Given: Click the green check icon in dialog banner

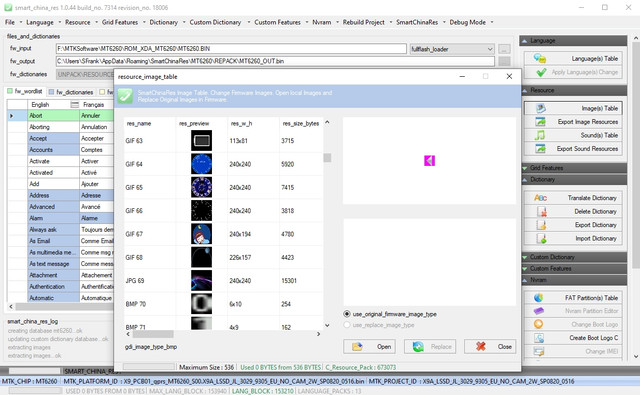Looking at the screenshot, I should click(x=125, y=96).
